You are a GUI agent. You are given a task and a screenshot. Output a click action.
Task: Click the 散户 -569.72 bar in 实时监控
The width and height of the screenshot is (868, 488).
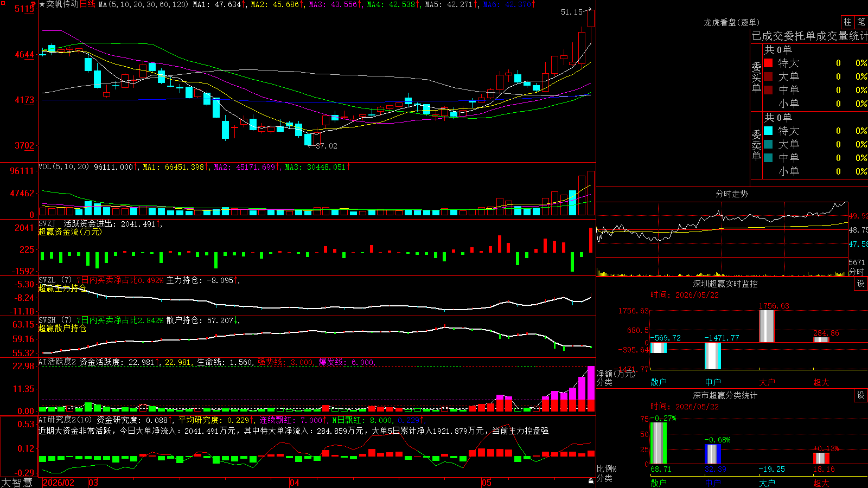pyautogui.click(x=659, y=348)
